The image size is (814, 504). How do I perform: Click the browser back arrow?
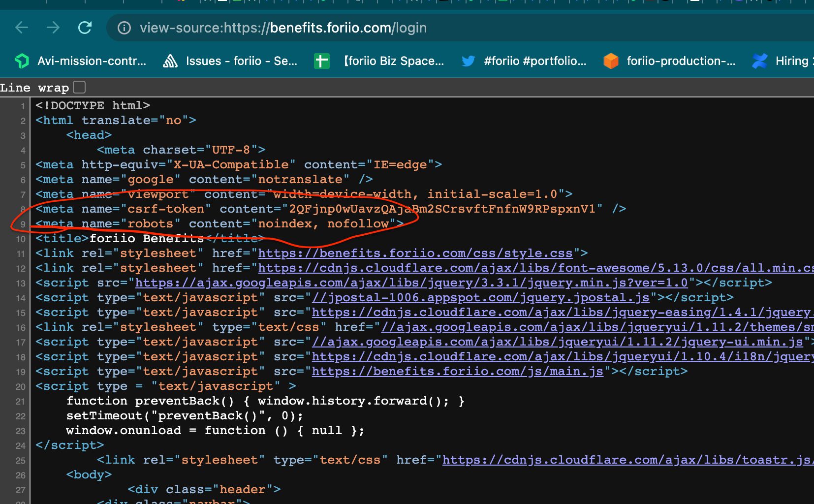22,28
